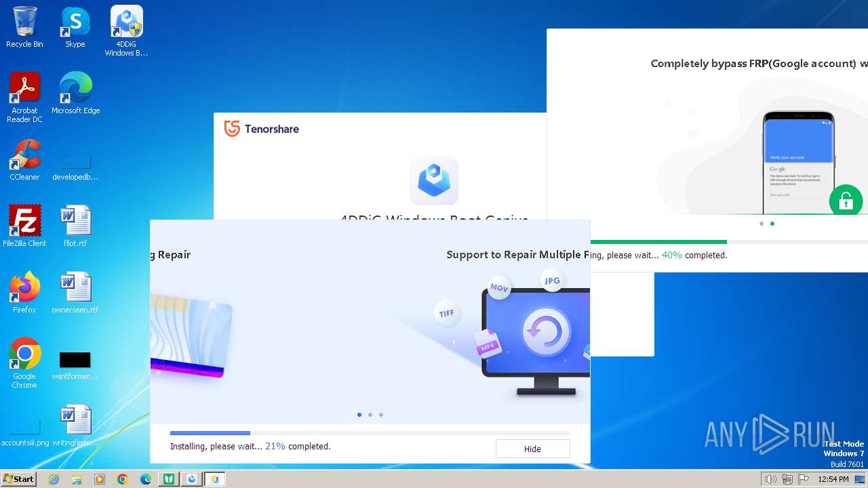Click the green progress bar at 40%

pos(658,241)
